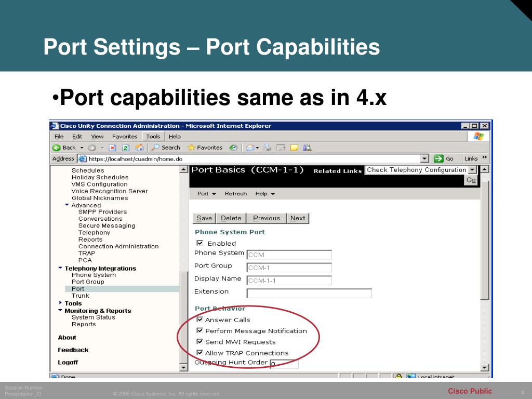Click the page icon in address bar
This screenshot has width=532, height=399.
pyautogui.click(x=83, y=158)
